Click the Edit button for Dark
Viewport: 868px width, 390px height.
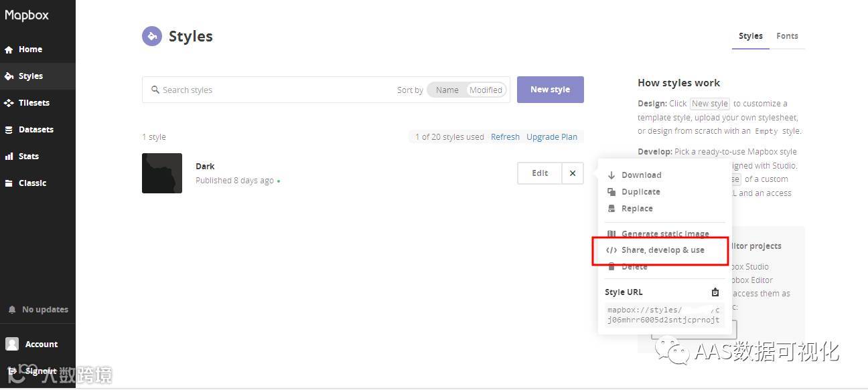coord(540,173)
